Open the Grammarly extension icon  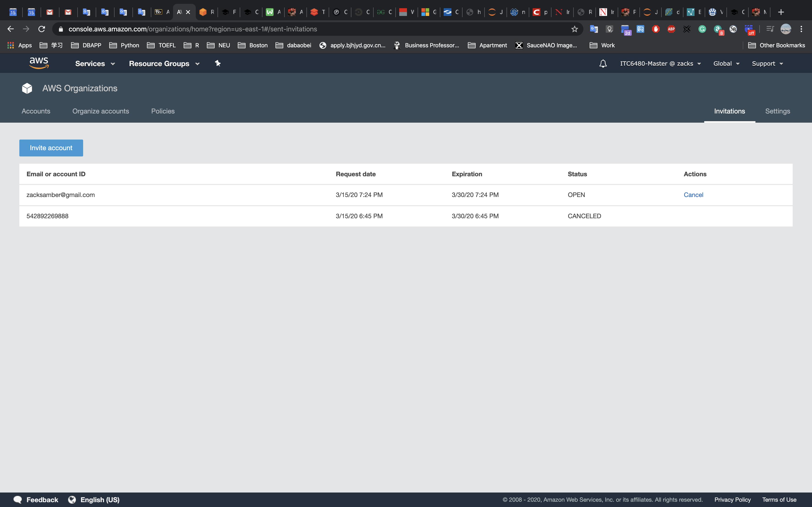tap(702, 29)
